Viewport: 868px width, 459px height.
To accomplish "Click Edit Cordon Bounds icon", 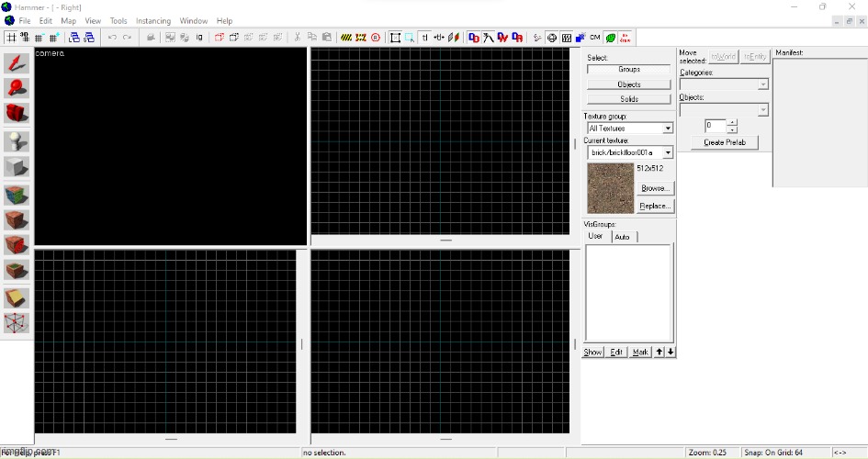I will [x=361, y=38].
